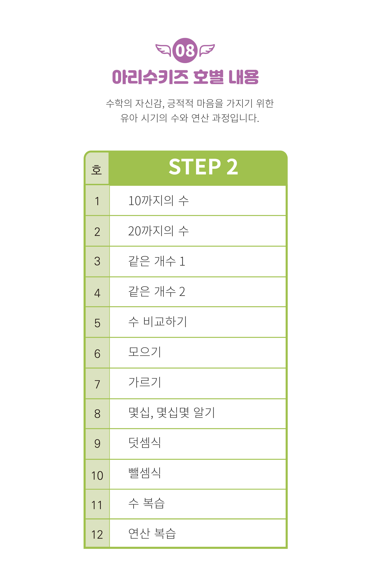
Task: Click the 몇십, 몇십몇 알기 entry
Action: click(x=171, y=413)
